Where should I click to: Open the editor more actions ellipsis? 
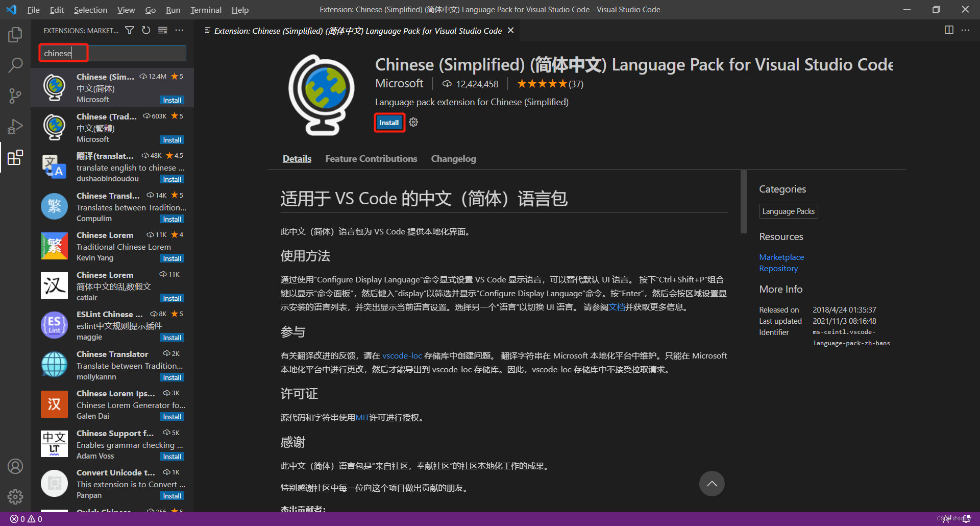pyautogui.click(x=965, y=30)
